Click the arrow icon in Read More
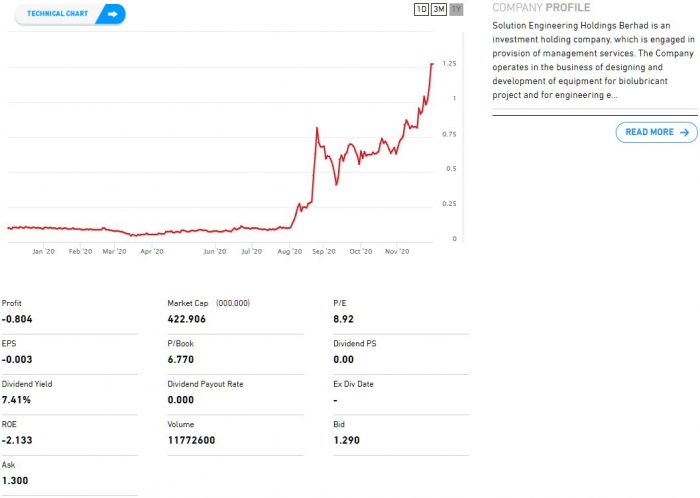 click(x=684, y=132)
